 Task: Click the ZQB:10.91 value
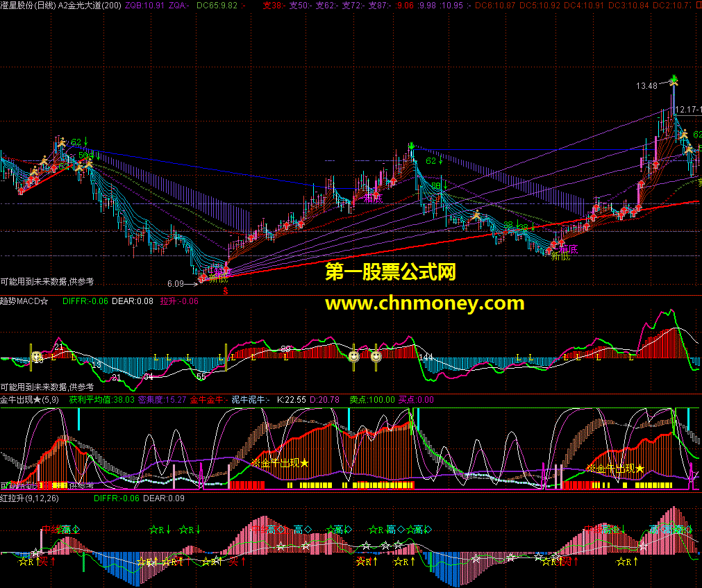click(144, 6)
